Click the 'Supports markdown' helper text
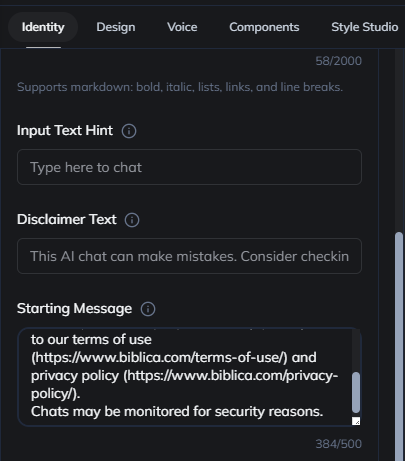The image size is (405, 461). coord(180,87)
